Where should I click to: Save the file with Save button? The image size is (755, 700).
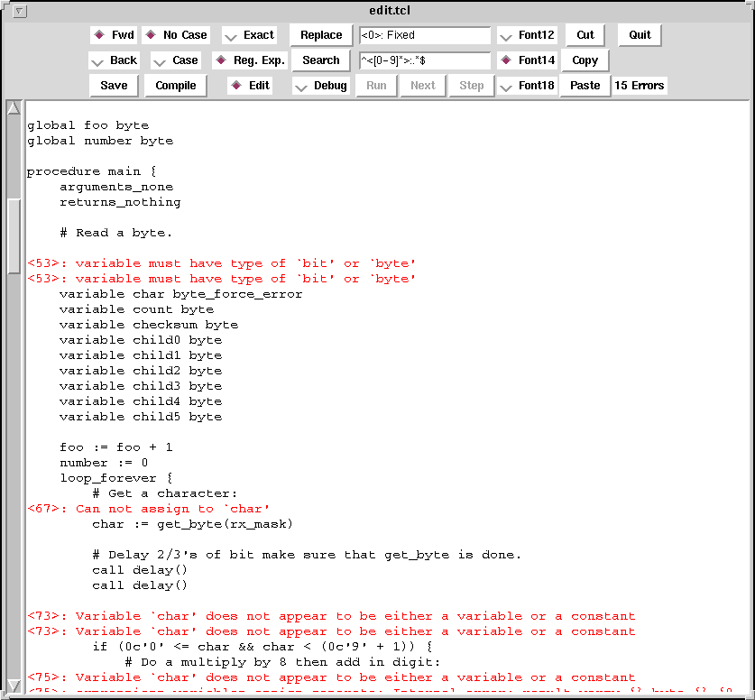coord(115,85)
